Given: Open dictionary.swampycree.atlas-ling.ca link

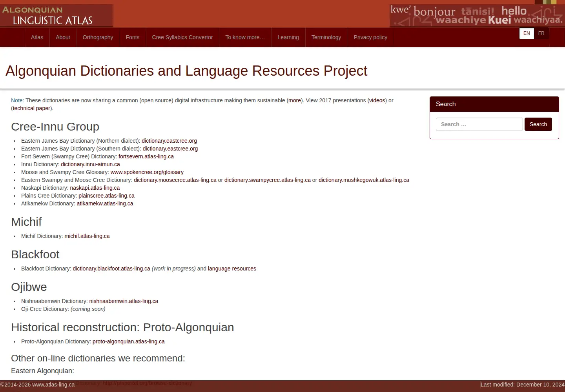Looking at the screenshot, I should pyautogui.click(x=268, y=180).
